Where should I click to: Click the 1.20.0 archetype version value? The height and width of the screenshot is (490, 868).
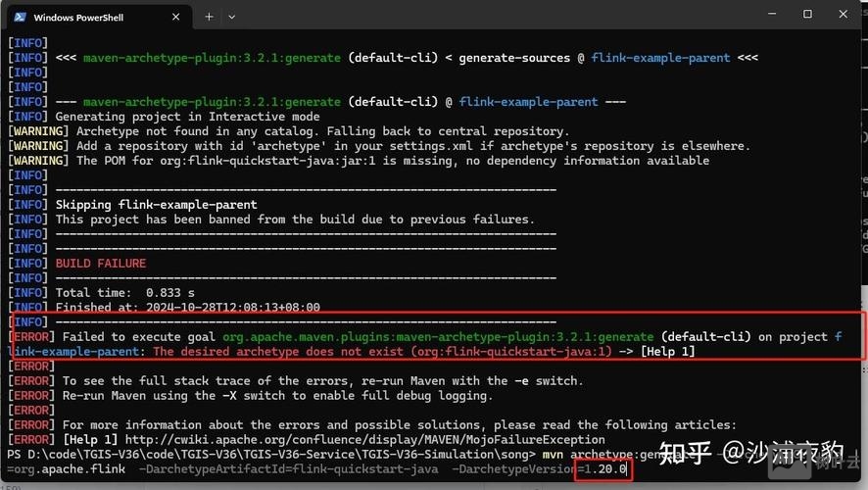click(604, 470)
